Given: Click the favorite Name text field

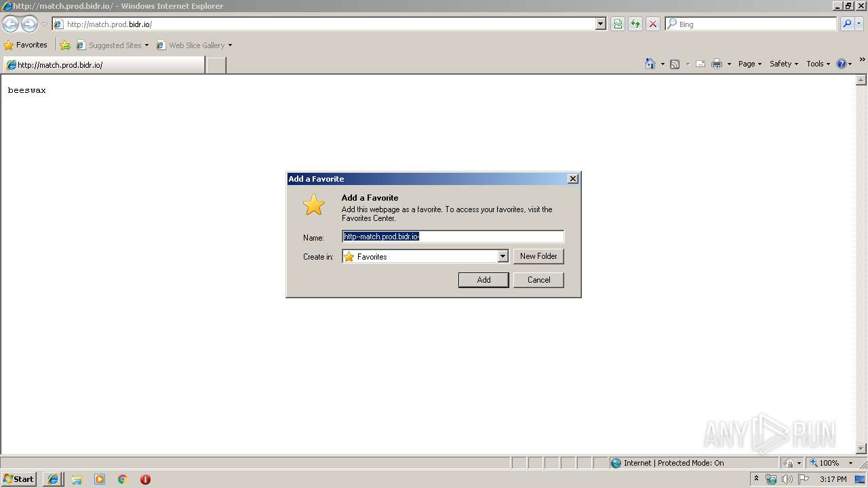Looking at the screenshot, I should pyautogui.click(x=453, y=237).
